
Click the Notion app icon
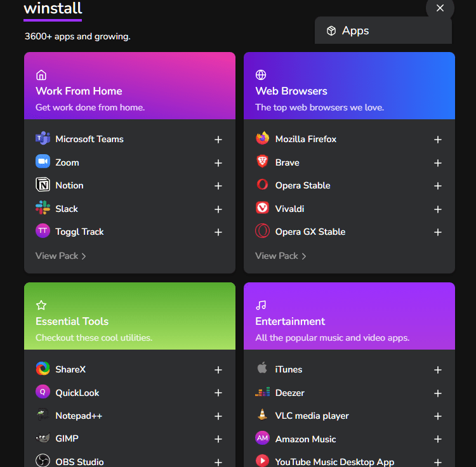43,185
